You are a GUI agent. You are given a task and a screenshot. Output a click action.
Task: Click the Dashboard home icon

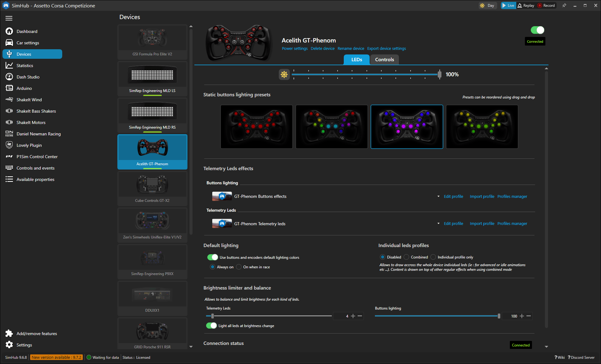pyautogui.click(x=9, y=31)
